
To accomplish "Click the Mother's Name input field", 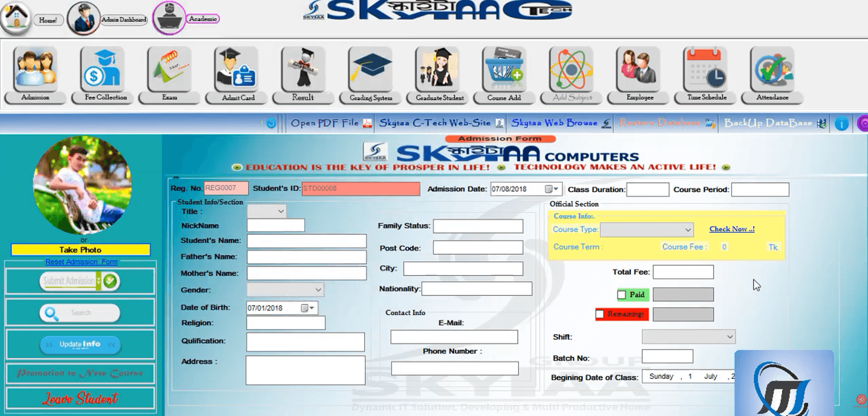I will click(306, 273).
